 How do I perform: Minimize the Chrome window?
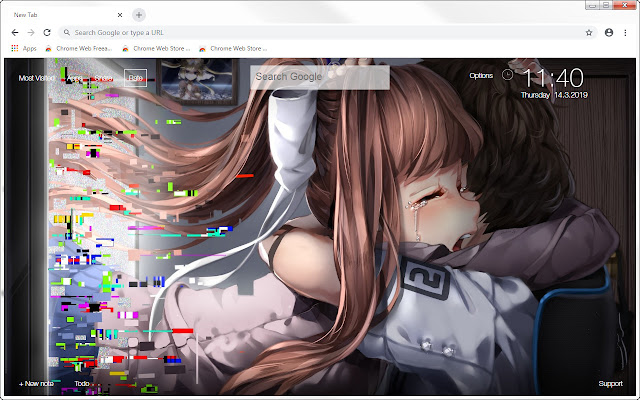[593, 5]
